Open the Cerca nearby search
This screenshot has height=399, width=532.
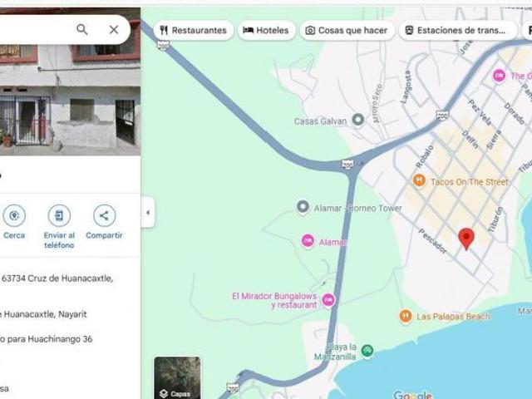pyautogui.click(x=14, y=222)
